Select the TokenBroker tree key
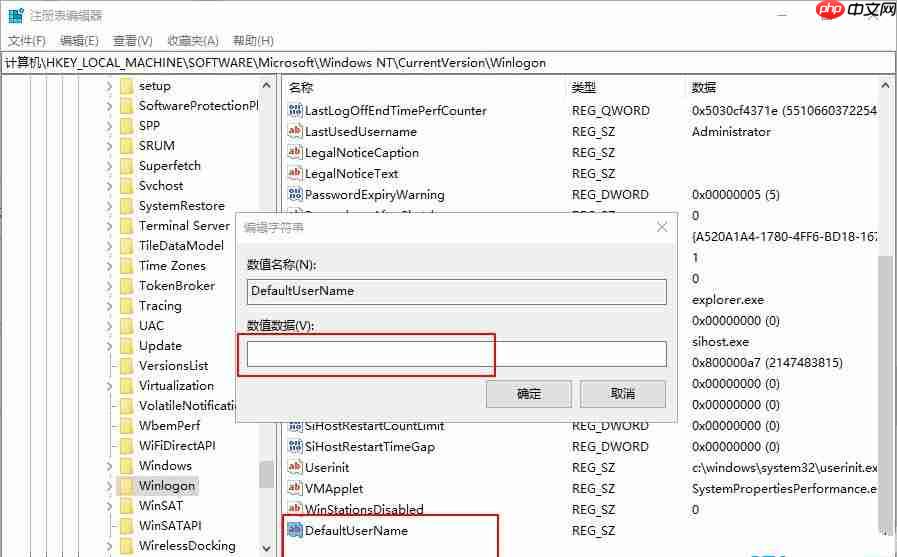The height and width of the screenshot is (557, 897). [x=177, y=286]
